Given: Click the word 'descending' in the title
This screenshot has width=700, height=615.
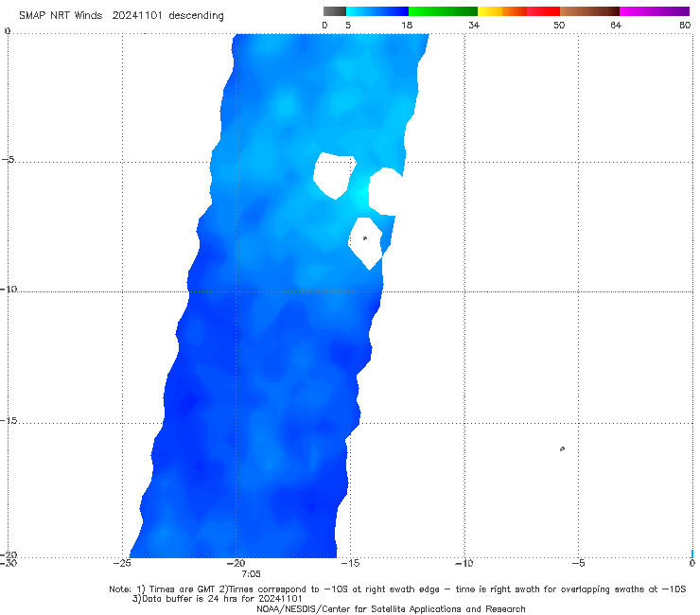Looking at the screenshot, I should click(196, 16).
